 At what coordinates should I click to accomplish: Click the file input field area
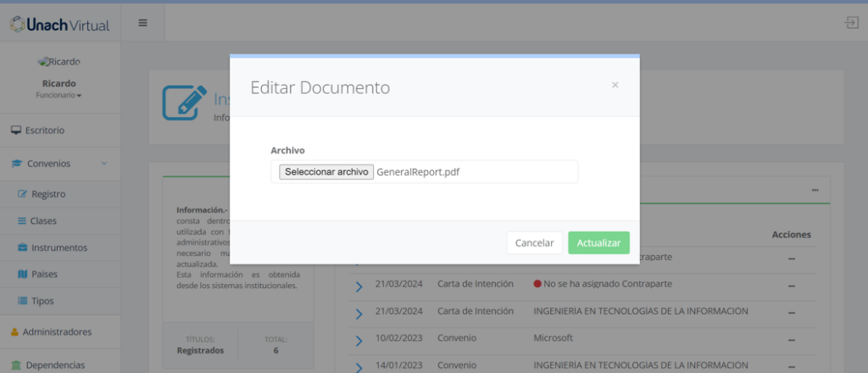pyautogui.click(x=424, y=172)
